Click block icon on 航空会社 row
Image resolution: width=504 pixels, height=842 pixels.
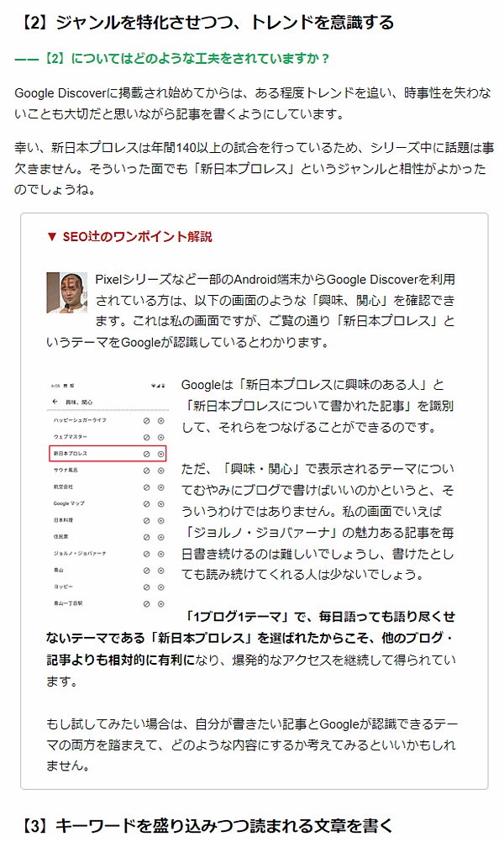[146, 487]
